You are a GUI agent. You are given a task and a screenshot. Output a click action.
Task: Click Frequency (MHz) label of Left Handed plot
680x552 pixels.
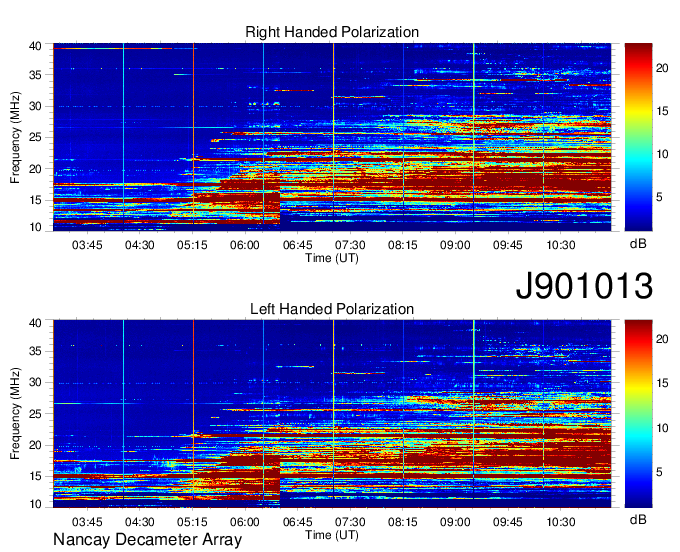[x=15, y=414]
